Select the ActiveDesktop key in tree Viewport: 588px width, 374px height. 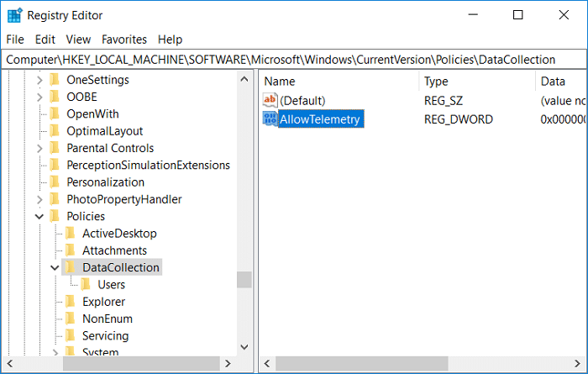119,234
